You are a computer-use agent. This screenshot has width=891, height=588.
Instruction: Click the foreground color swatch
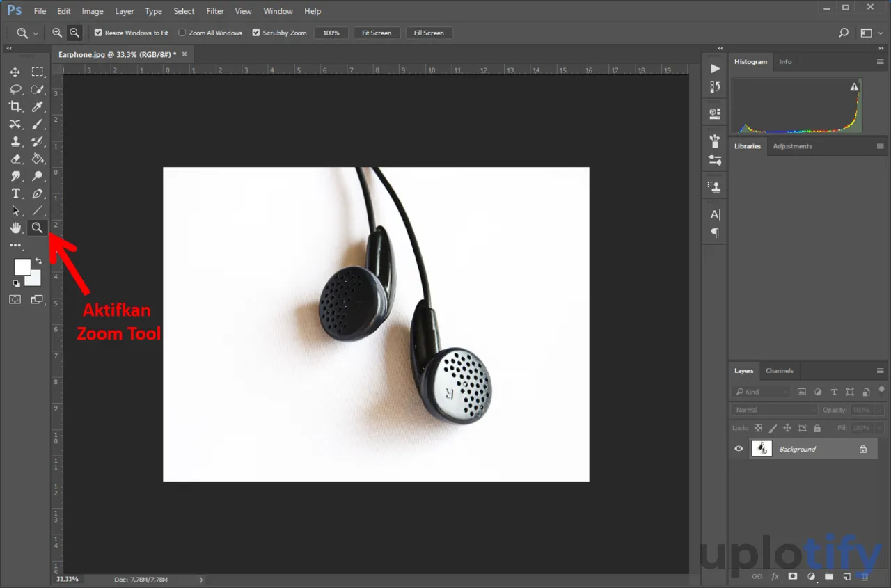[x=22, y=267]
